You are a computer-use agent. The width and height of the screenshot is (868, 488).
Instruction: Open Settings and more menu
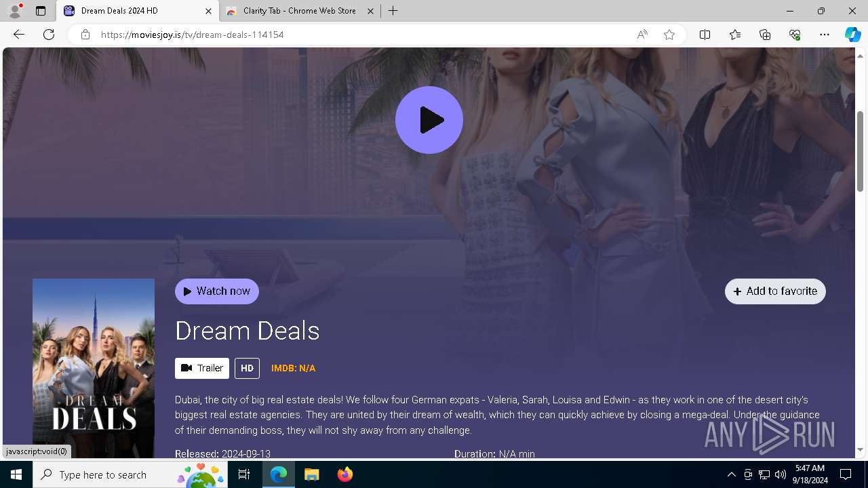[x=825, y=35]
